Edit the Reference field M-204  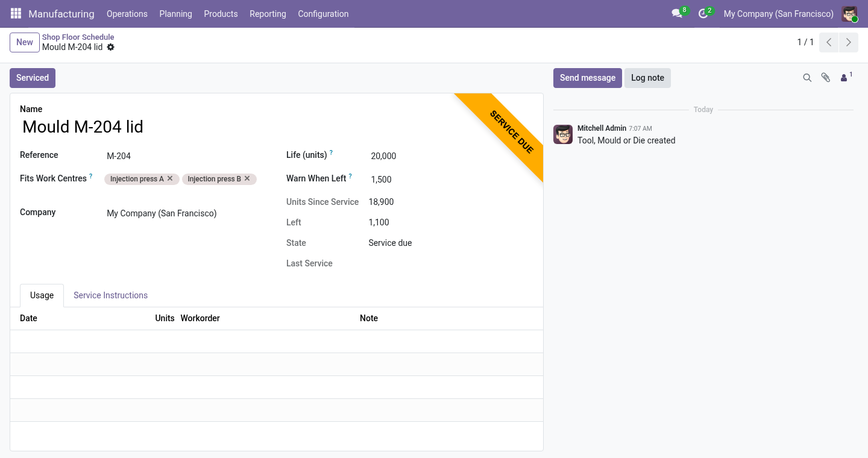point(187,156)
